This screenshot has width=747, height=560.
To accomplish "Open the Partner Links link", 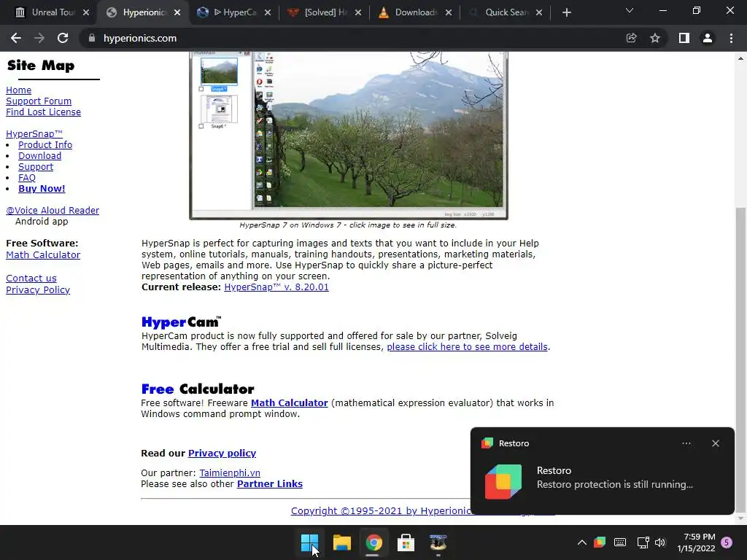I will [270, 484].
